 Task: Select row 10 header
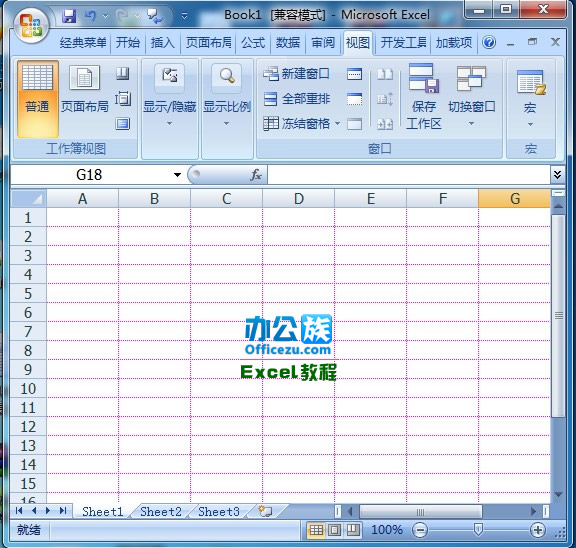click(28, 389)
